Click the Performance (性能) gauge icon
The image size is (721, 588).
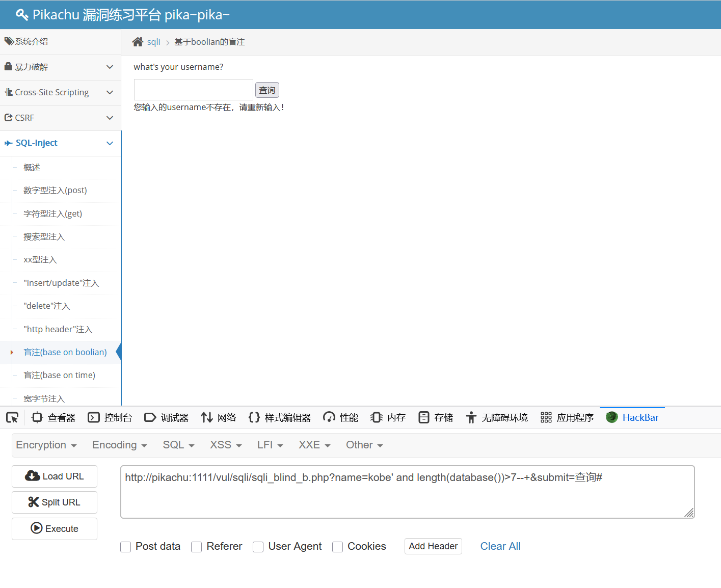tap(329, 418)
